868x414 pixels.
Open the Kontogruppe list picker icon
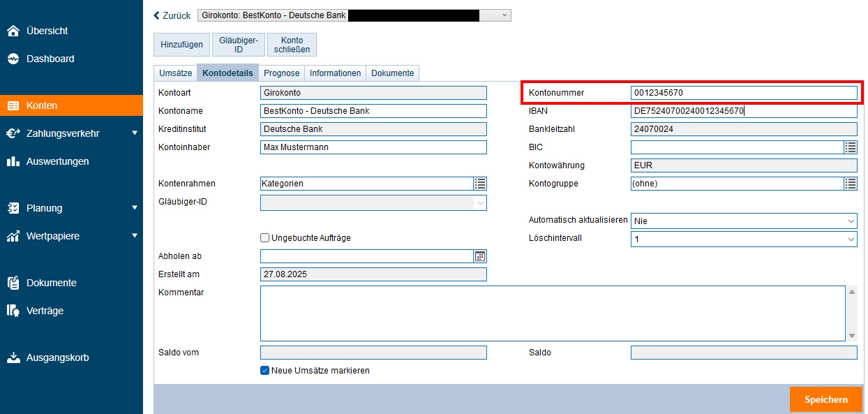point(850,184)
